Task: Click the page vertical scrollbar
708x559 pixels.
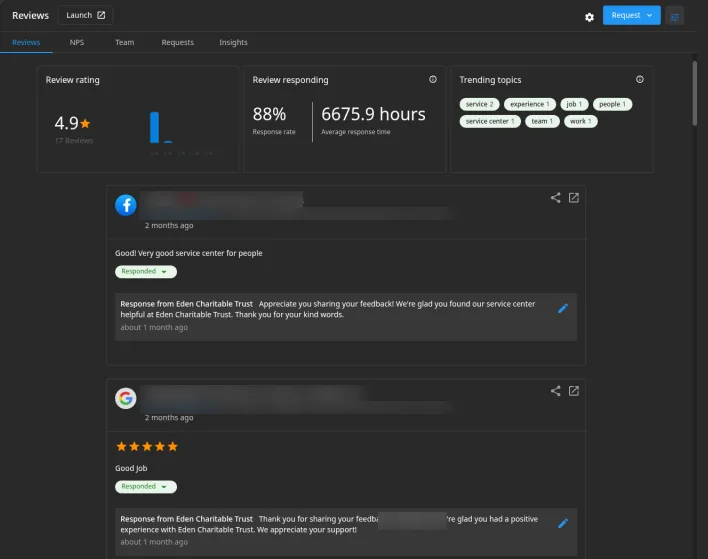Action: click(694, 93)
